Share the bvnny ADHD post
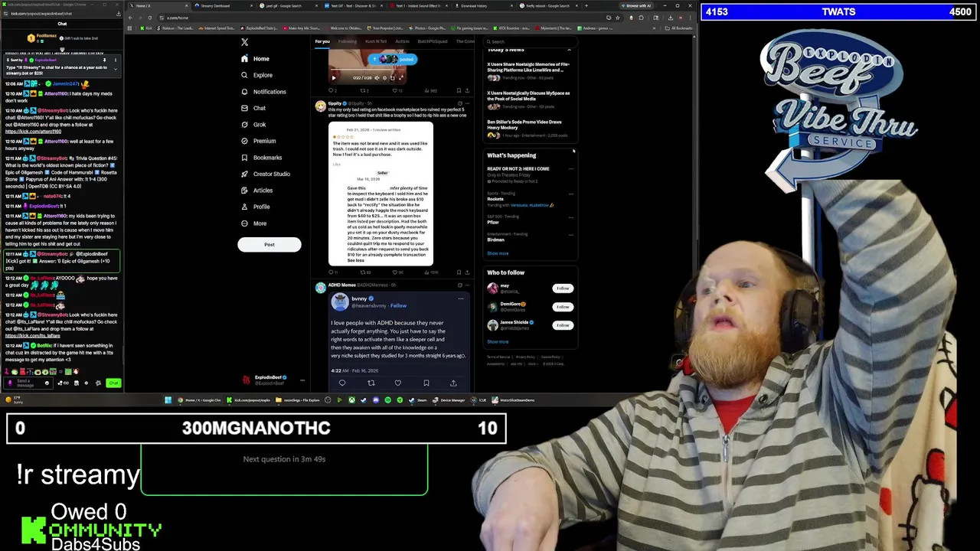Screen dimensions: 980x551 [x=453, y=383]
